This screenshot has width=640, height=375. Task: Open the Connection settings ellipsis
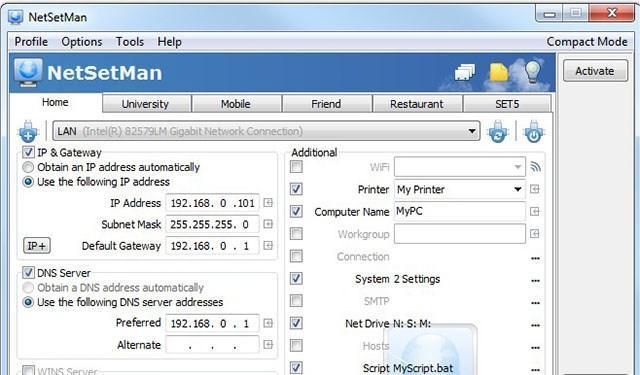coord(535,258)
